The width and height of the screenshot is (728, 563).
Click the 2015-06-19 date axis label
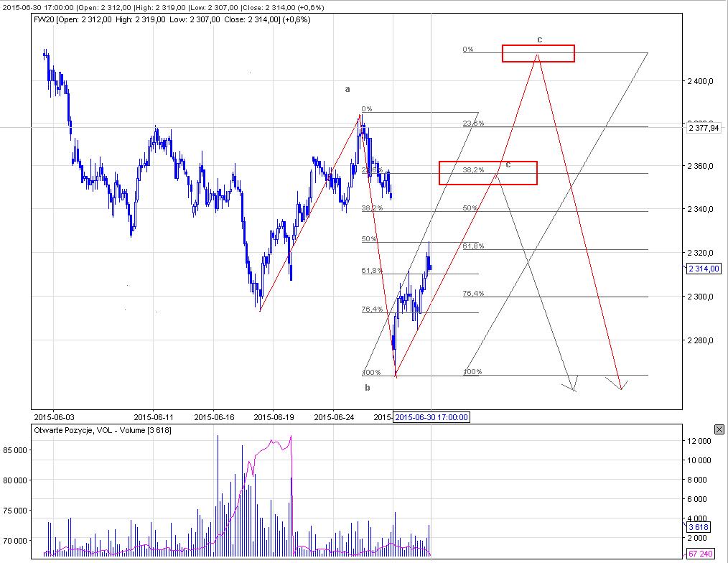(x=274, y=417)
